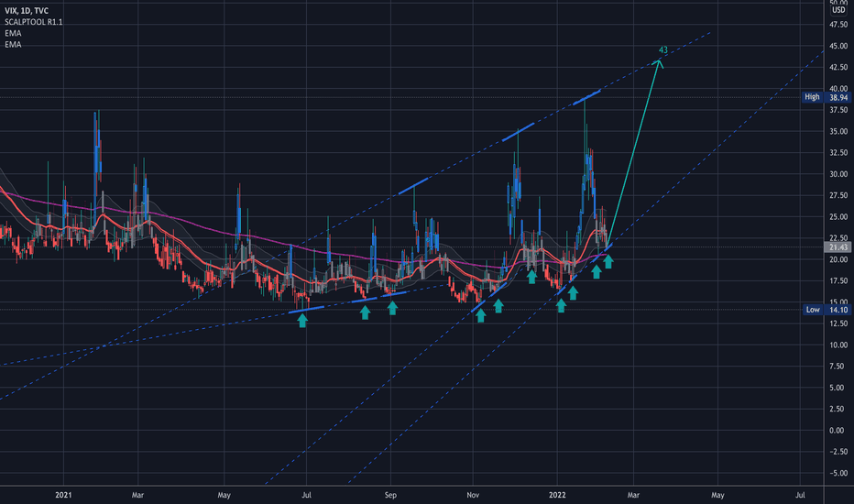The width and height of the screenshot is (854, 504).
Task: Click the VIX, 1D, TVC symbol legend
Action: pos(27,11)
